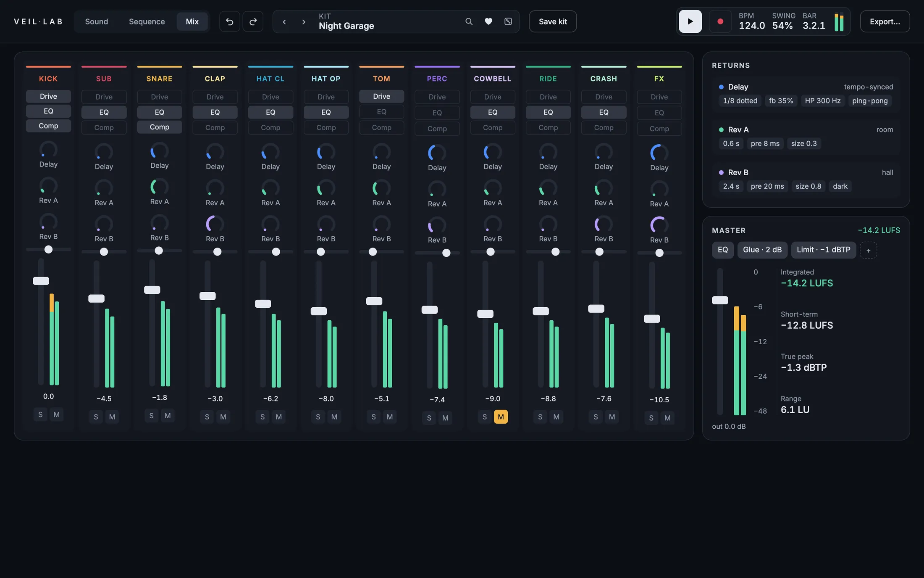The height and width of the screenshot is (578, 924).
Task: Toggle Drive on the TOM channel
Action: click(x=381, y=96)
